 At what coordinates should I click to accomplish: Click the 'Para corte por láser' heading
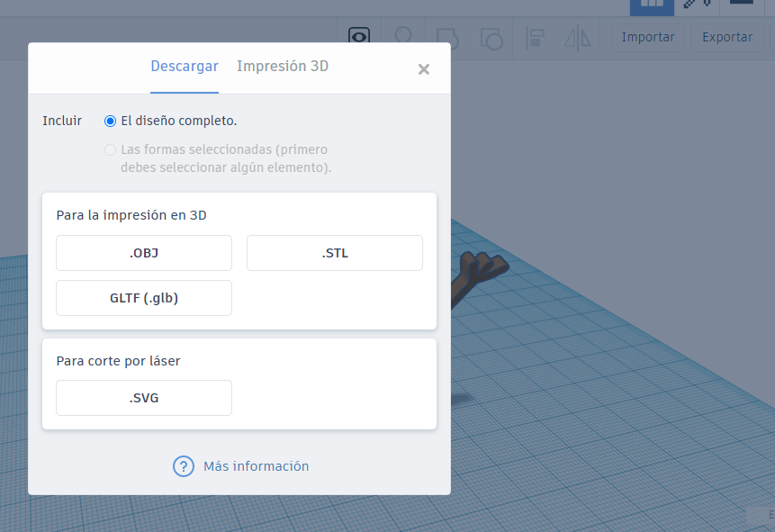(118, 362)
